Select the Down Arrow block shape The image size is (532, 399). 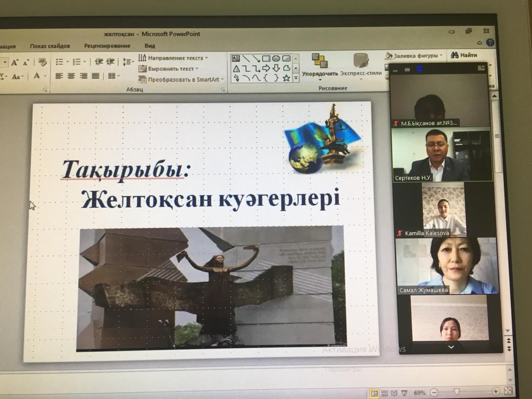(276, 68)
